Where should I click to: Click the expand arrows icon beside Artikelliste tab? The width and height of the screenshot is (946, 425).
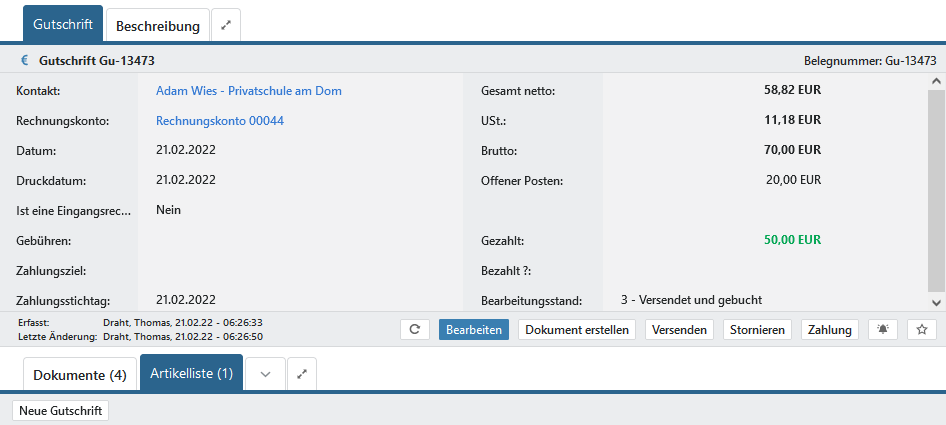(303, 375)
